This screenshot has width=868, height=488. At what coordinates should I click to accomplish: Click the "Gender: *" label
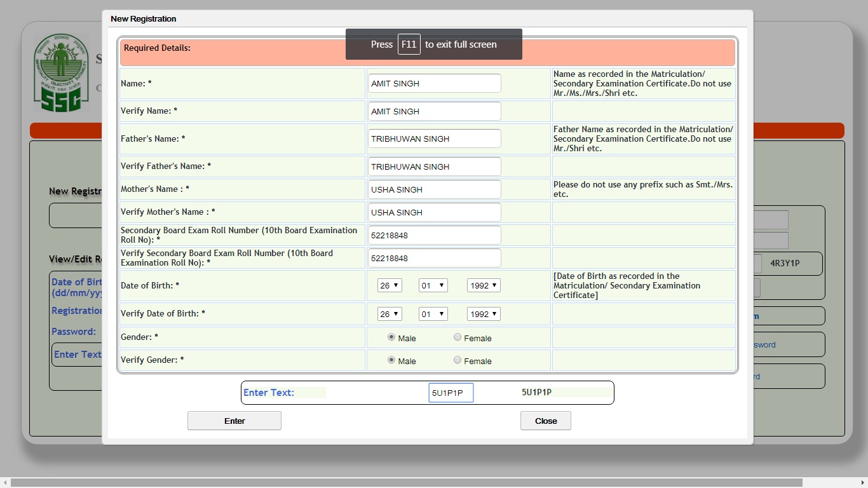[x=139, y=337]
